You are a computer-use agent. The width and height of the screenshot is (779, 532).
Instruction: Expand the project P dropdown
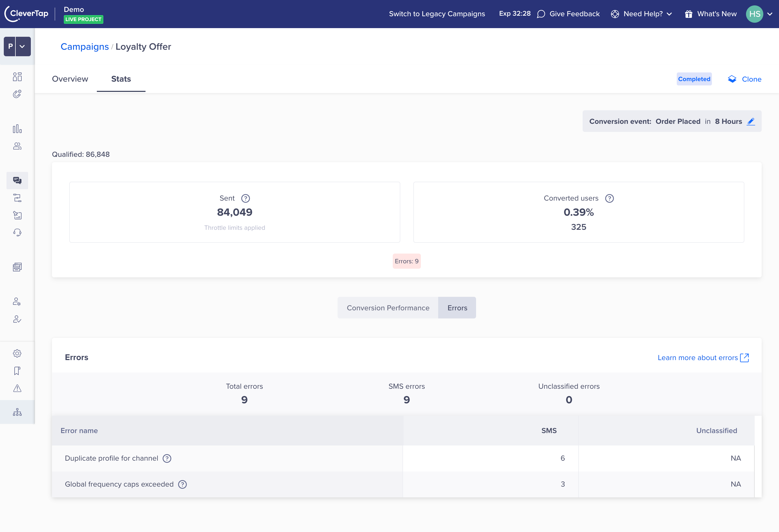[22, 46]
